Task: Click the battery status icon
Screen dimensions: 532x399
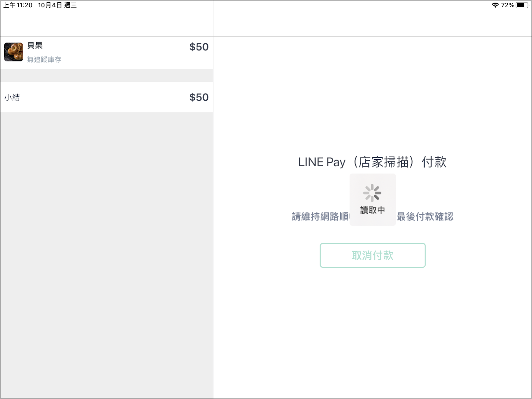Action: pyautogui.click(x=522, y=5)
